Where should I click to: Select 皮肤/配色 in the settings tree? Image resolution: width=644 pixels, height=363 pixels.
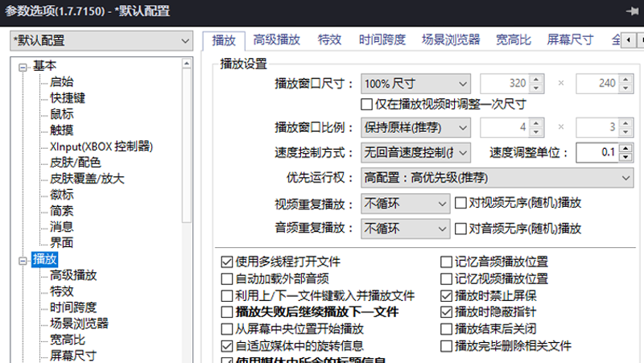(72, 163)
